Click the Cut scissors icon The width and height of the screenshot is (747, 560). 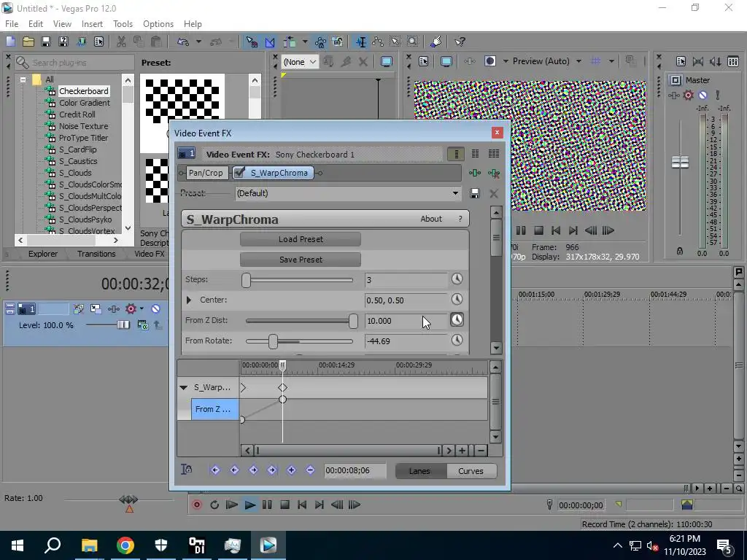coord(121,42)
